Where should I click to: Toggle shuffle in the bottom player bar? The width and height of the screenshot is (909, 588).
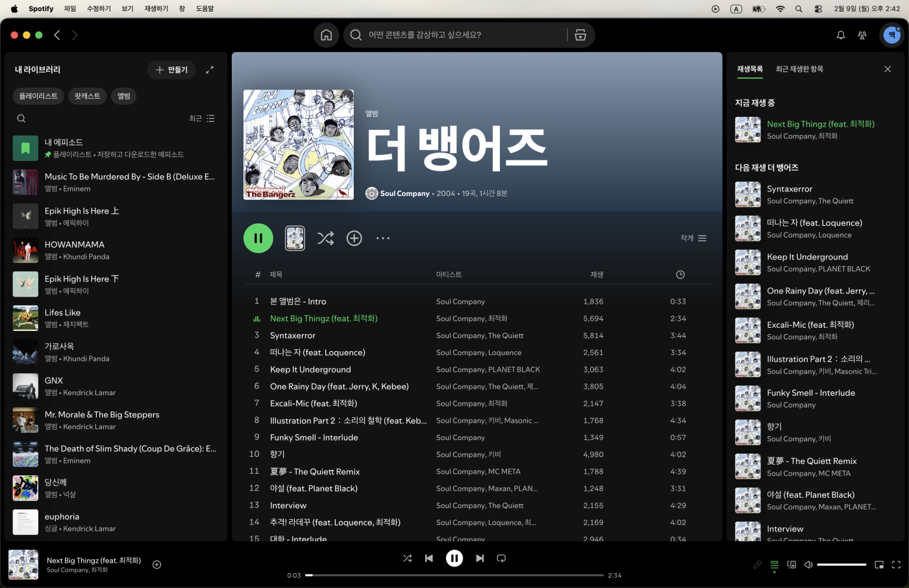(x=407, y=558)
